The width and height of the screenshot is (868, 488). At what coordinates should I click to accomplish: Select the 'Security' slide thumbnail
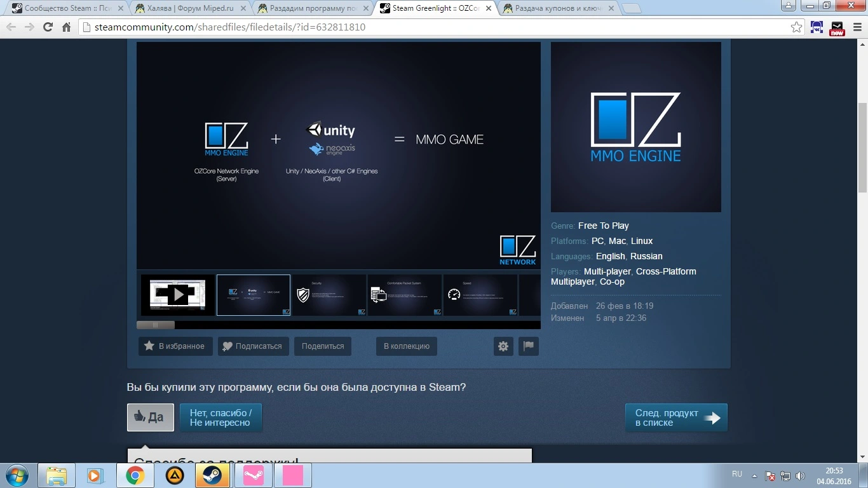329,295
